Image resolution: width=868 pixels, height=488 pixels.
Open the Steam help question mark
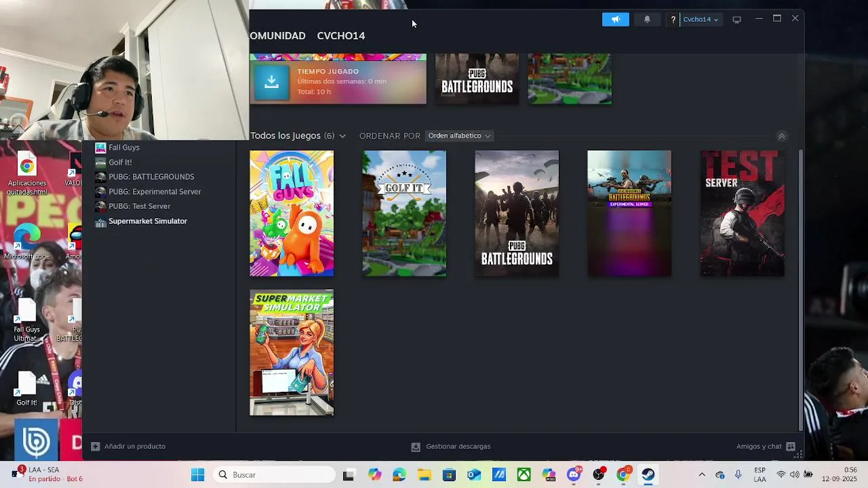point(673,20)
